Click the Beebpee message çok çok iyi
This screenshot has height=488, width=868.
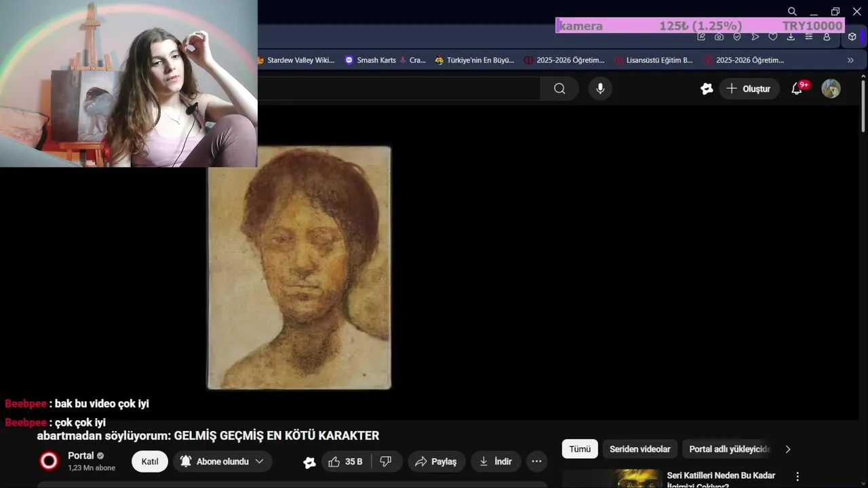point(55,422)
